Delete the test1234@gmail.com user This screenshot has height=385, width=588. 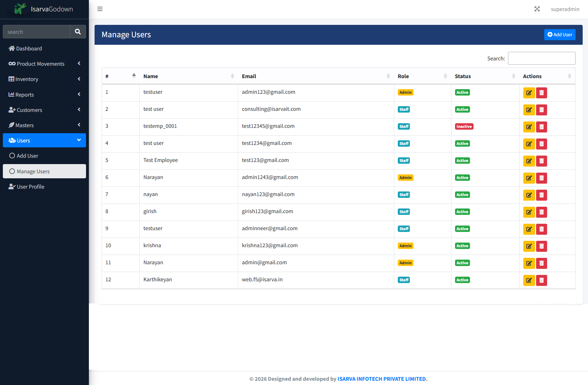point(541,144)
